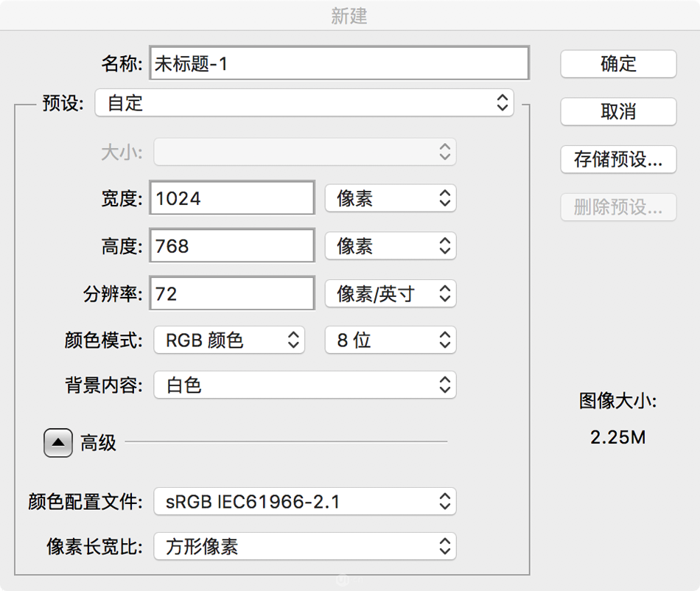This screenshot has width=700, height=591.
Task: Click the 分辨率 field with 72
Action: click(232, 293)
